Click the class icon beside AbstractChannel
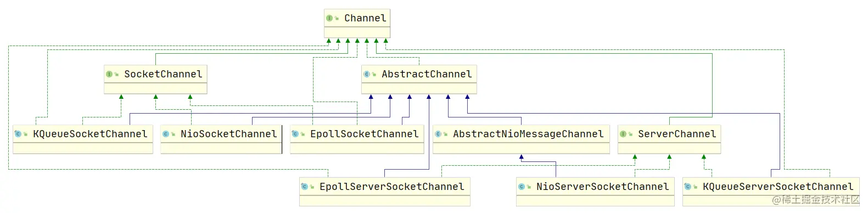This screenshot has height=213, width=868. [x=367, y=74]
